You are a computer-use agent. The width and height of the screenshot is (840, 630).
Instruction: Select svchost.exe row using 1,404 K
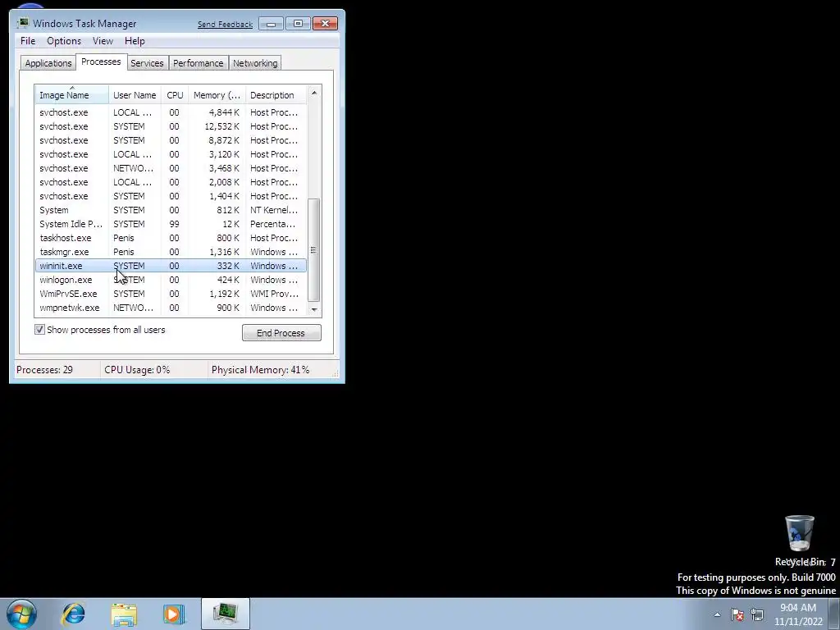pos(171,196)
